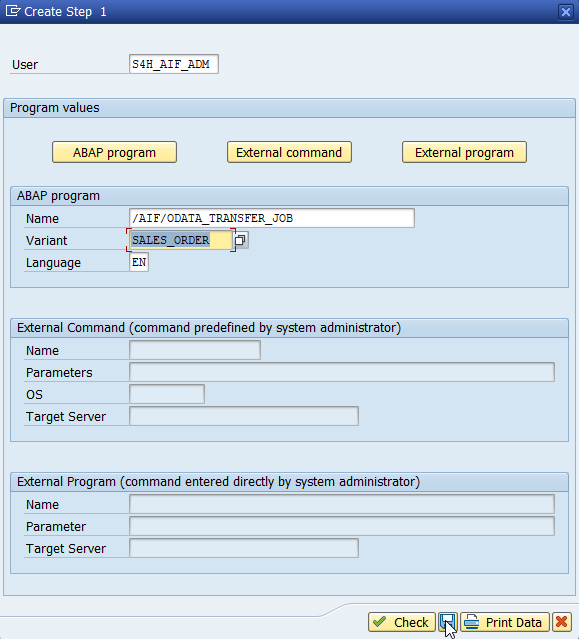Click the External Command Target Server field
Image resolution: width=579 pixels, height=639 pixels.
pos(244,416)
